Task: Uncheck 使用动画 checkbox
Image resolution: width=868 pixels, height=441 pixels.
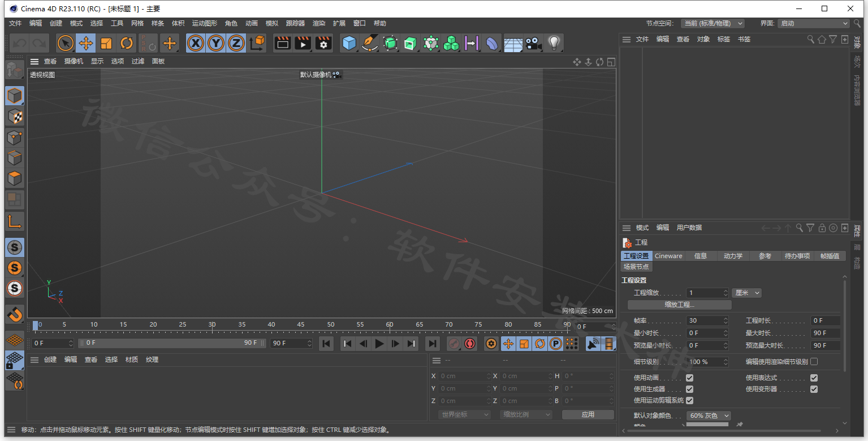Action: pyautogui.click(x=689, y=378)
